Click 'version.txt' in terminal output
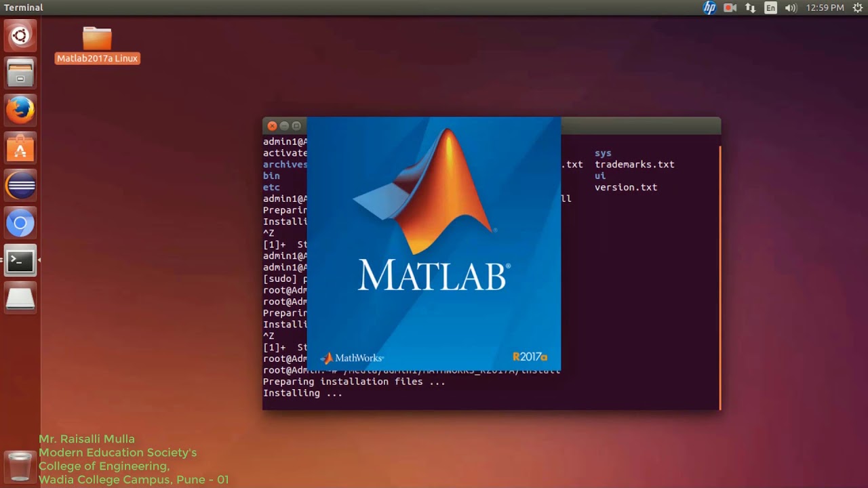This screenshot has width=868, height=488. tap(625, 187)
